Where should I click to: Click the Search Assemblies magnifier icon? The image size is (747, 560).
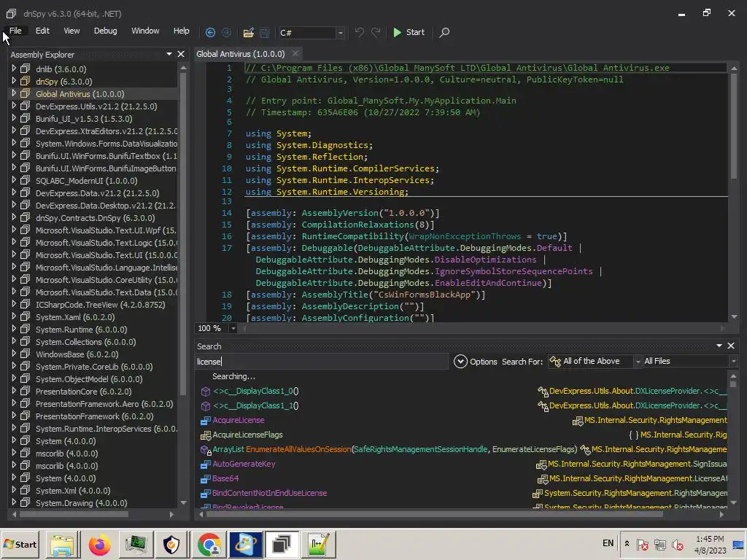pyautogui.click(x=444, y=32)
